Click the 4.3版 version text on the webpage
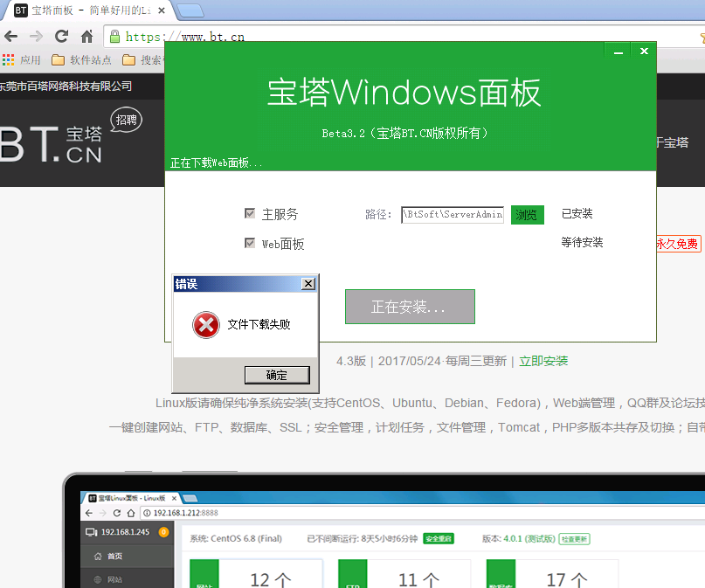Image resolution: width=705 pixels, height=588 pixels. point(351,361)
